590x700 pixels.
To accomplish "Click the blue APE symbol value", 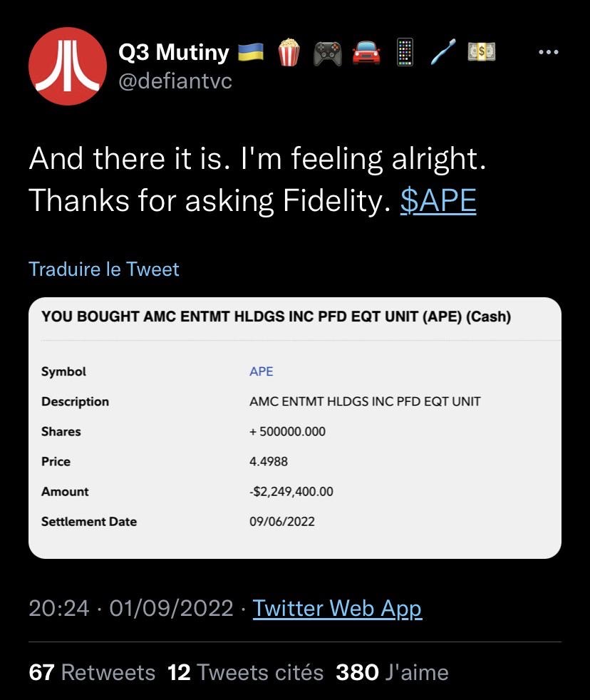I will [261, 371].
